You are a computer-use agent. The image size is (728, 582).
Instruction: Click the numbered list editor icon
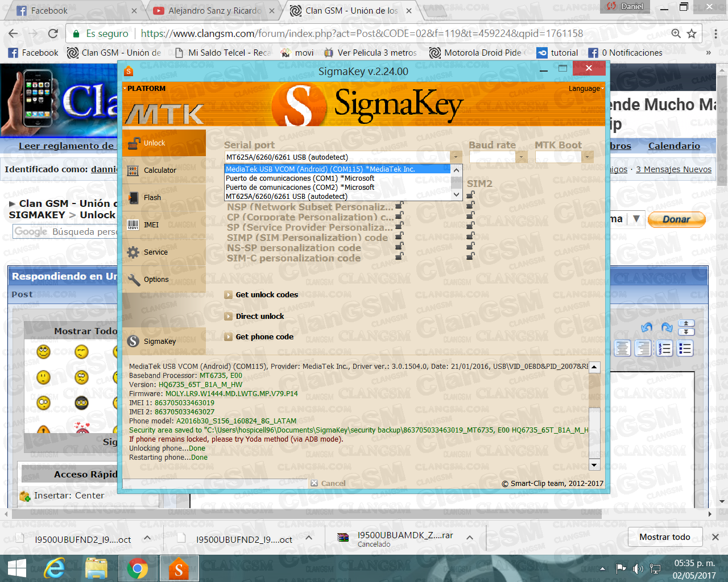click(x=664, y=348)
